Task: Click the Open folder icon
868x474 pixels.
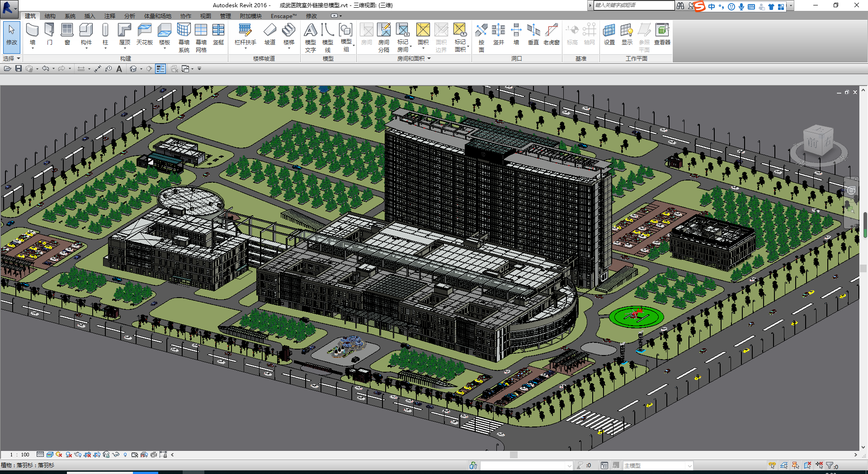Action: pos(7,69)
